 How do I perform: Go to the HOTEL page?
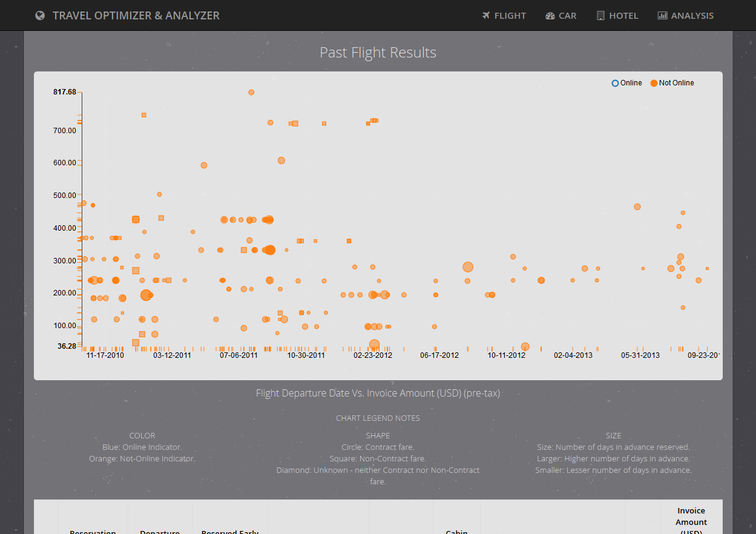[x=617, y=16]
